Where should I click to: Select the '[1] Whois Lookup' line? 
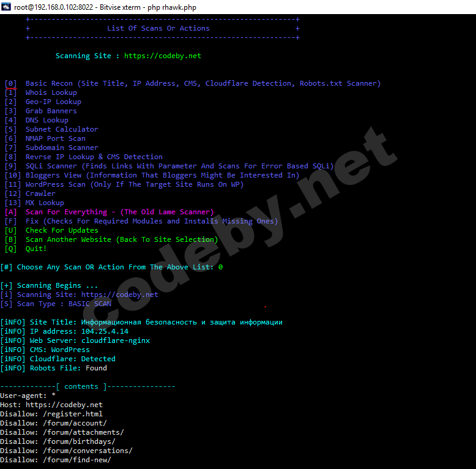[x=40, y=92]
